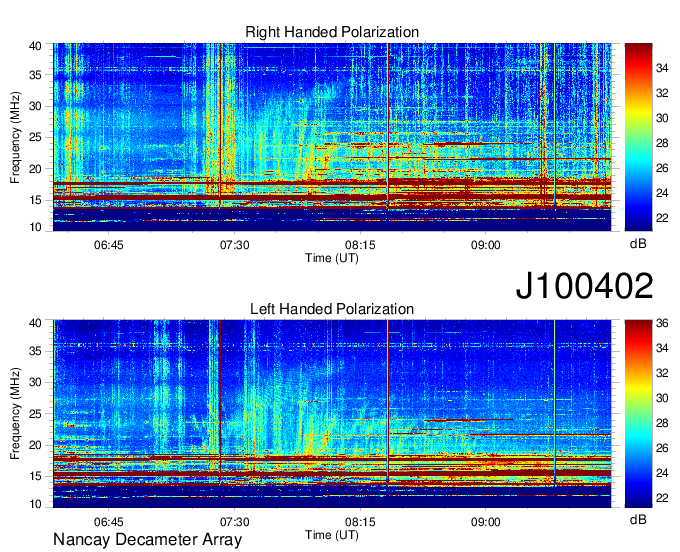The image size is (680, 552).
Task: Click the 24 label on the lower colorbar
Action: pos(662,473)
